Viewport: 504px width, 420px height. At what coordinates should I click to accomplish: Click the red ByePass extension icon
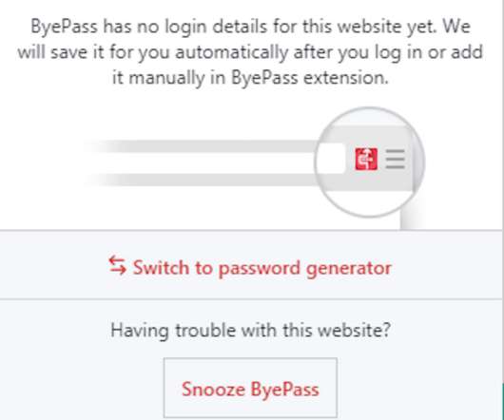(x=366, y=159)
